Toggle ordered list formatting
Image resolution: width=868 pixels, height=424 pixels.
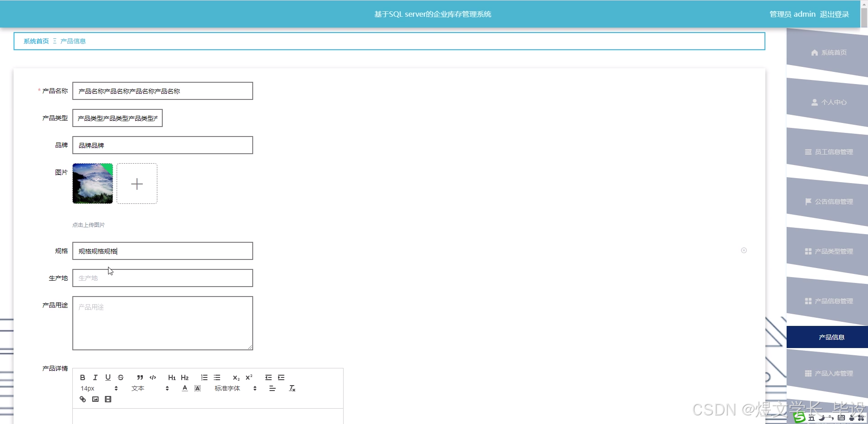point(204,377)
